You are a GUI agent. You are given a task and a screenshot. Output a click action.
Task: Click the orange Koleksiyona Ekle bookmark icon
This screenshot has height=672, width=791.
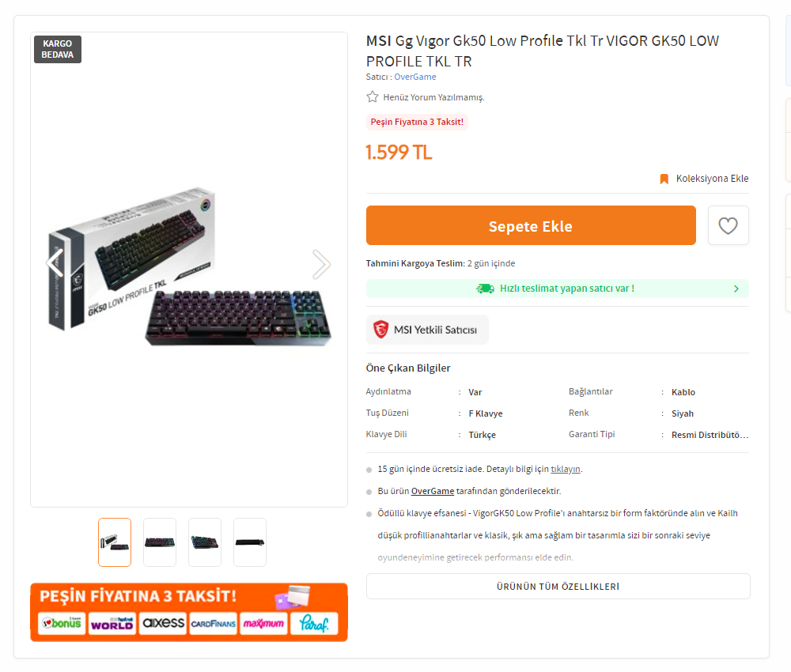pos(664,179)
